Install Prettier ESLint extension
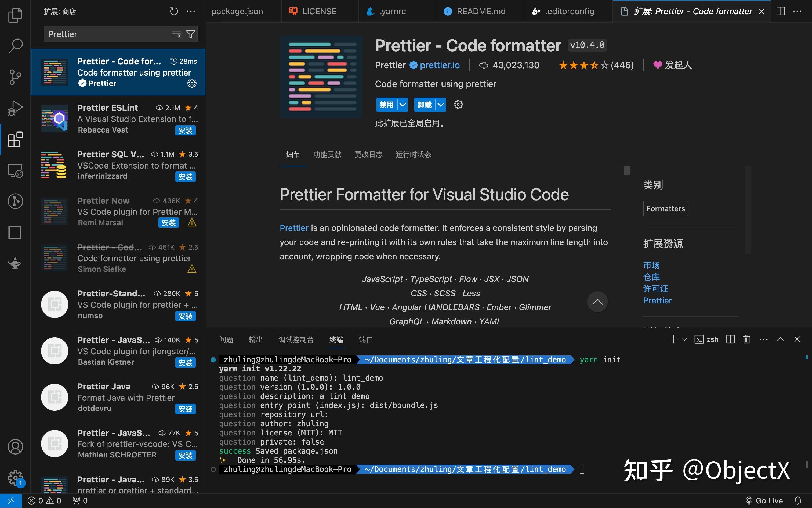The image size is (812, 508). 185,130
